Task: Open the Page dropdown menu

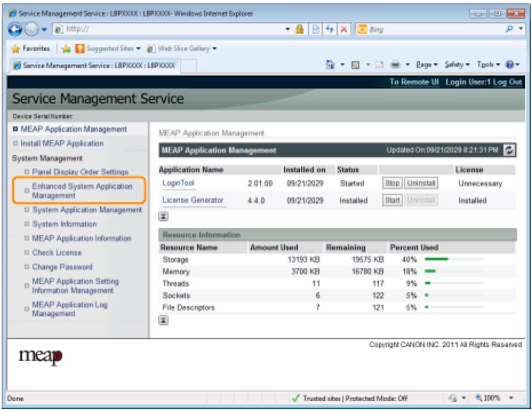Action: (427, 64)
